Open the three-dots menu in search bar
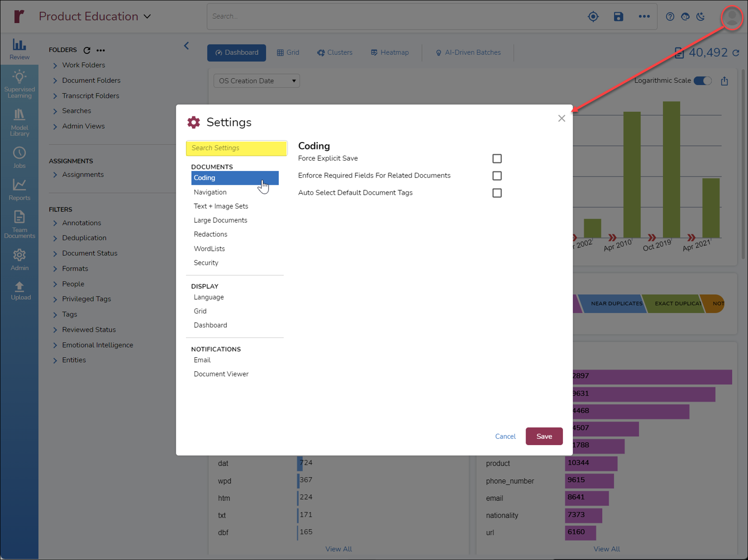The height and width of the screenshot is (560, 748). (644, 17)
